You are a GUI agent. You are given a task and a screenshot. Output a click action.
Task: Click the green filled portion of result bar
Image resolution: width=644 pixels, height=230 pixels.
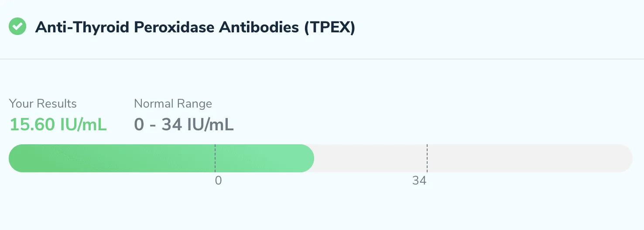click(161, 158)
